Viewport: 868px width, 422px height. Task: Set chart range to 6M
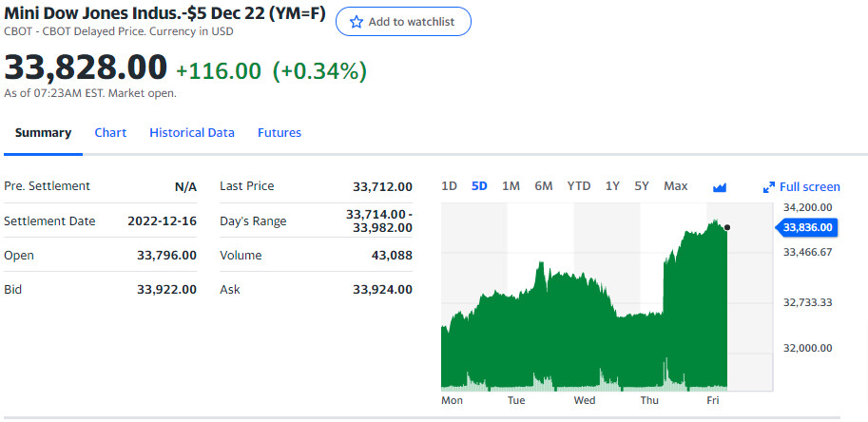544,186
